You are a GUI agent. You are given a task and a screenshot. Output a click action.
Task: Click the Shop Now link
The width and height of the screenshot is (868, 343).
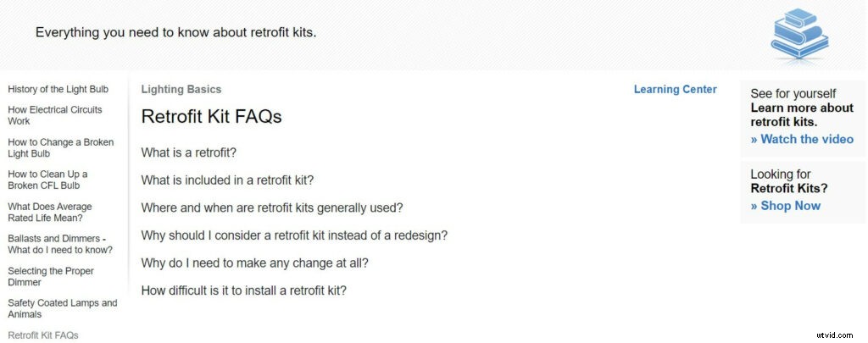point(786,206)
